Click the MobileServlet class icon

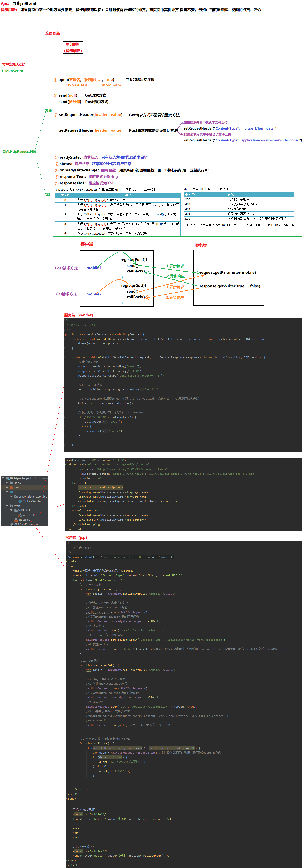point(20,501)
